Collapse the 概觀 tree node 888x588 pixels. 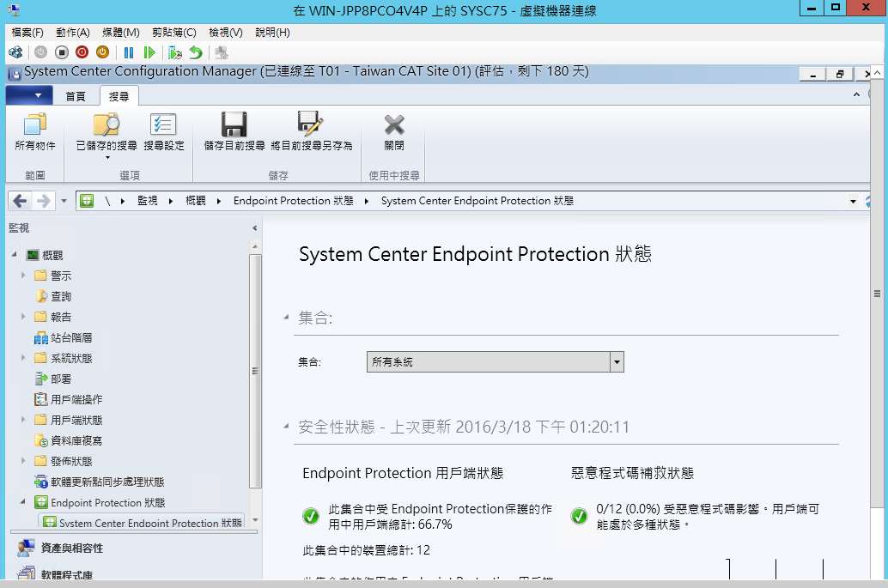coord(14,255)
